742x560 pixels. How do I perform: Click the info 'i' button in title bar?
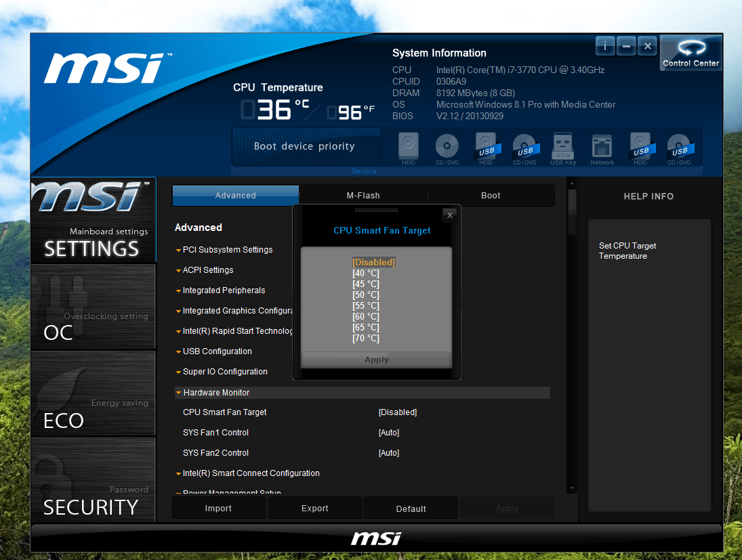coord(604,46)
